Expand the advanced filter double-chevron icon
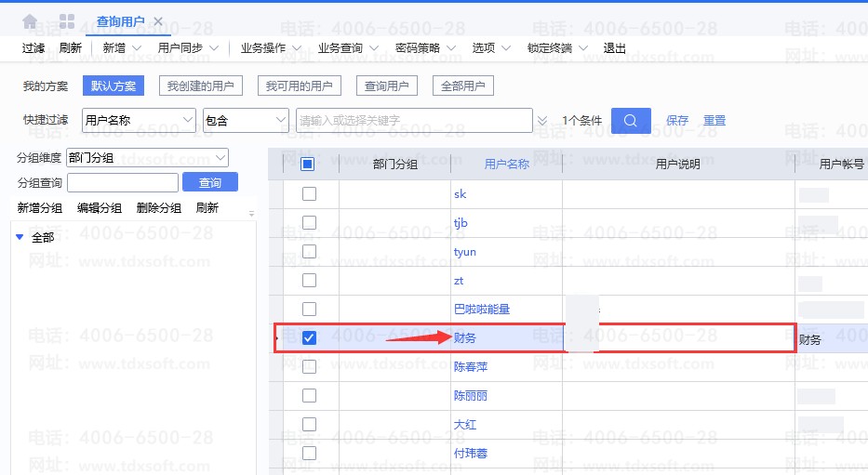The width and height of the screenshot is (868, 475). coord(542,121)
